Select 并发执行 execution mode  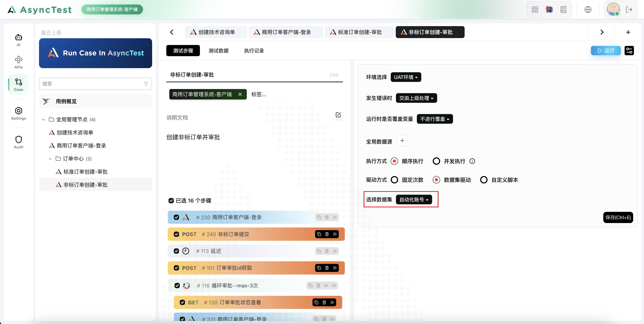pos(436,161)
